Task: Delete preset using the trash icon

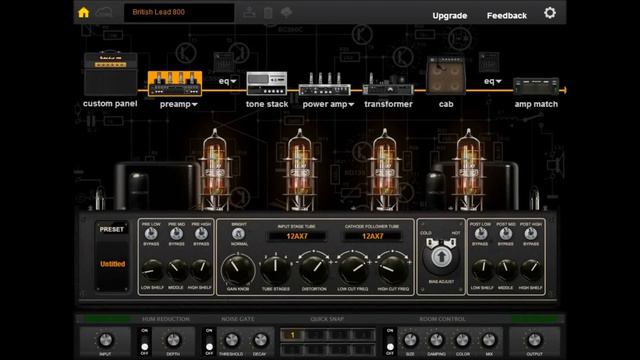Action: point(268,13)
